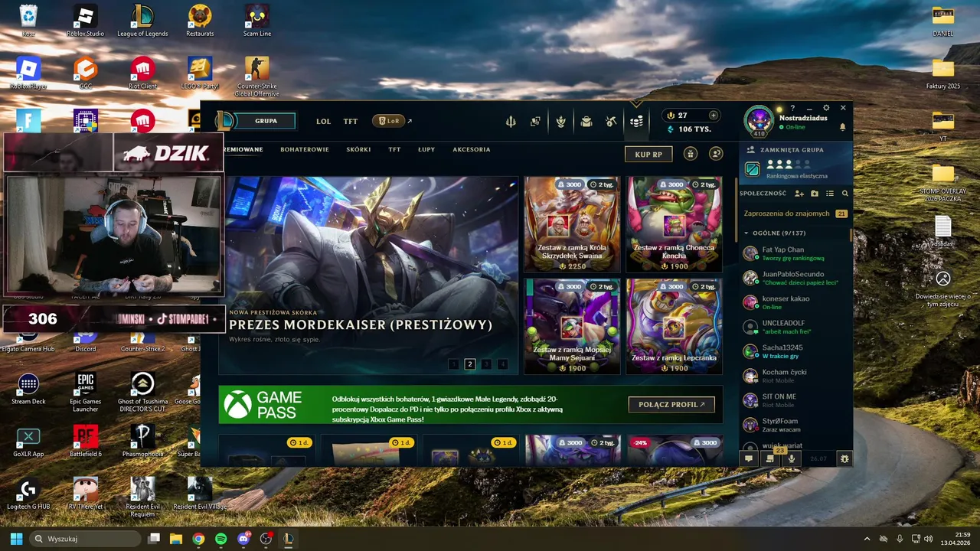The height and width of the screenshot is (551, 980).
Task: Click the bug report icon
Action: (844, 458)
